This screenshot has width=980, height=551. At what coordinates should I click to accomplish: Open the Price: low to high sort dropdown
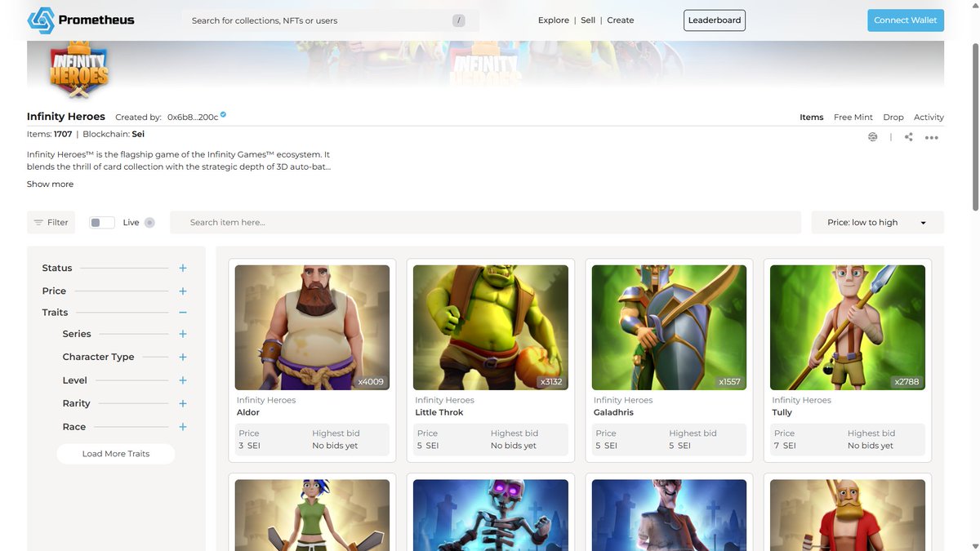(877, 222)
